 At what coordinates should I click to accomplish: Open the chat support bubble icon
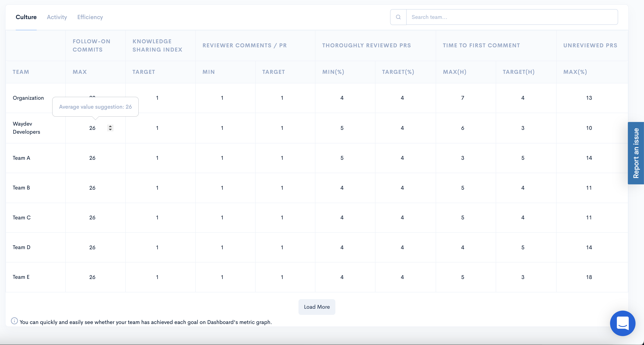click(623, 323)
